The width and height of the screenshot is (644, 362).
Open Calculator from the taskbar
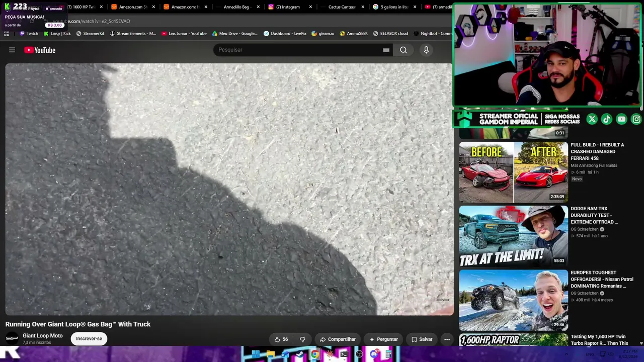[x=388, y=354]
